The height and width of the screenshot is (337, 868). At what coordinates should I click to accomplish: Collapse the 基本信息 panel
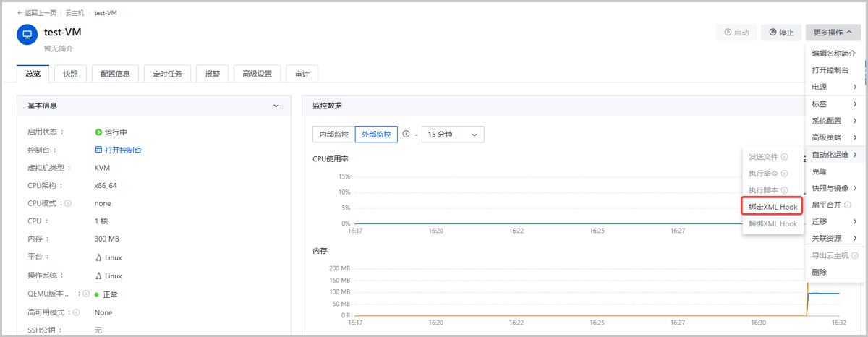click(276, 106)
